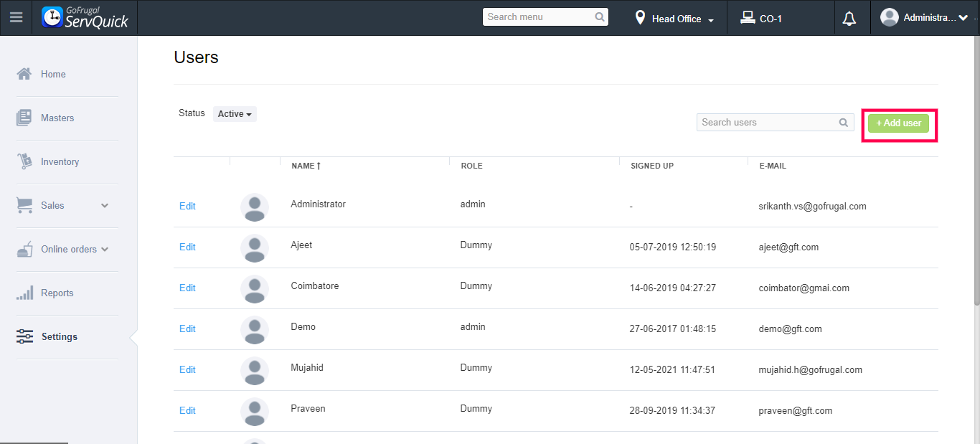The image size is (980, 444).
Task: Click Praveen row user avatar
Action: click(x=255, y=412)
